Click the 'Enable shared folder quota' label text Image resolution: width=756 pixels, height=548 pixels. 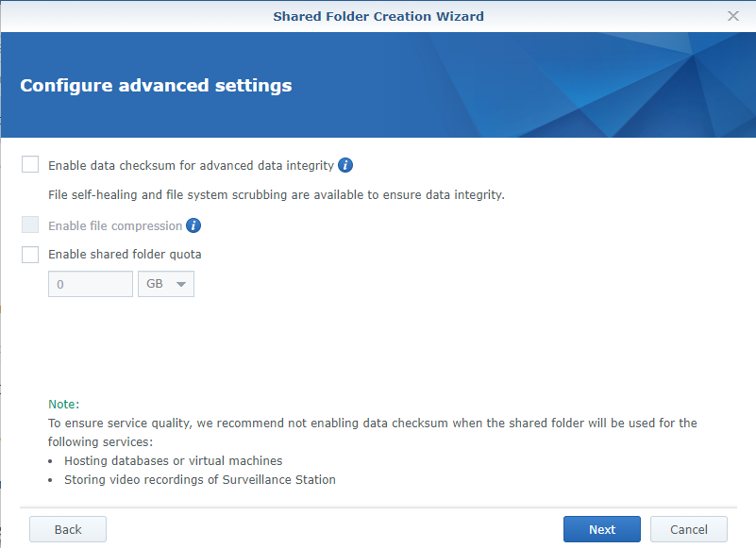click(x=125, y=255)
